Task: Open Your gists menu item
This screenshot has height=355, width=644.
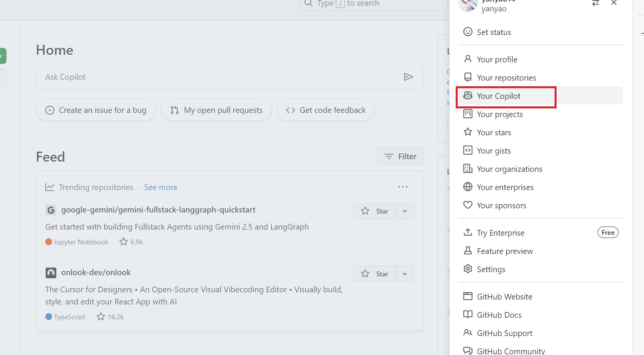Action: click(x=541, y=151)
